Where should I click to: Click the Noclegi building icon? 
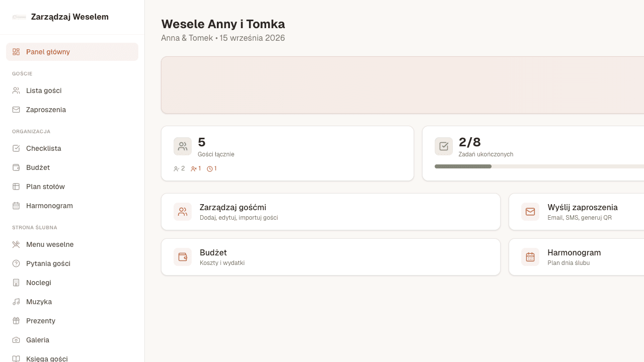(16, 283)
